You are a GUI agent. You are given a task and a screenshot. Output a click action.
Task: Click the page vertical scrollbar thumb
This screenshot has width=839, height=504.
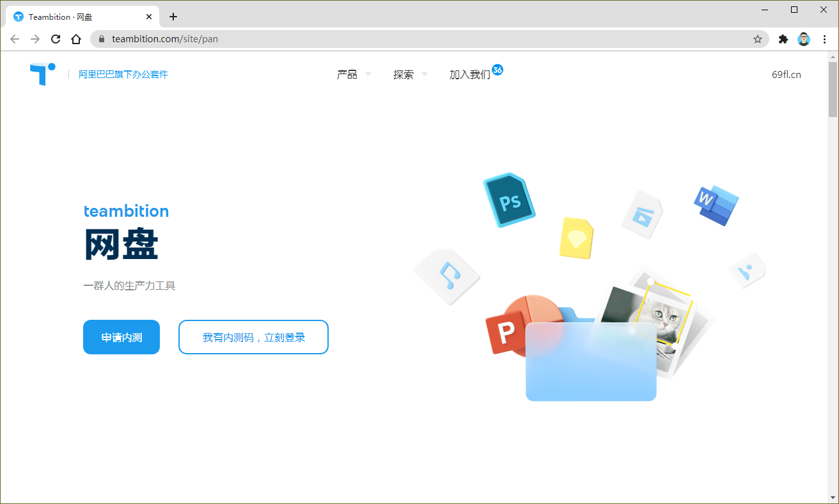[833, 90]
